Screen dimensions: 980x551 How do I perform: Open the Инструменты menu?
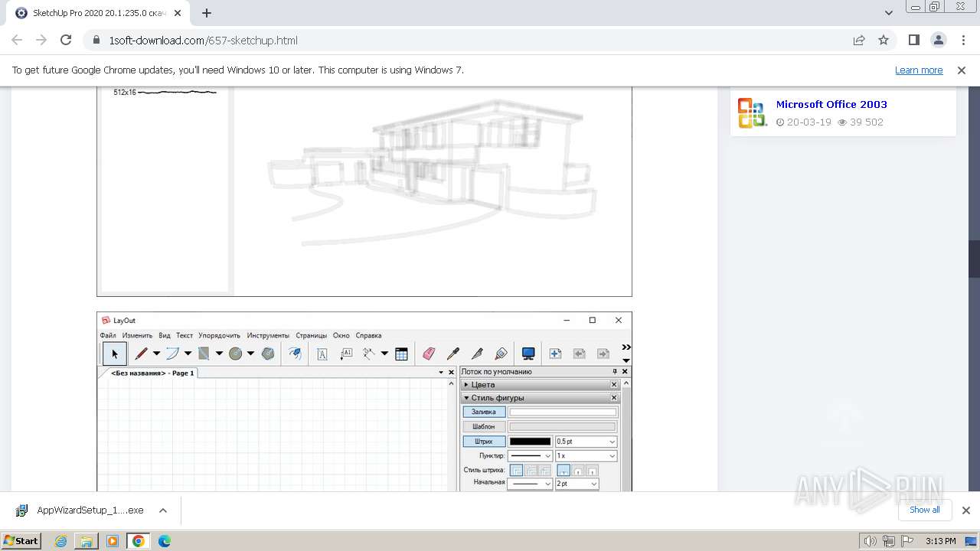point(268,335)
